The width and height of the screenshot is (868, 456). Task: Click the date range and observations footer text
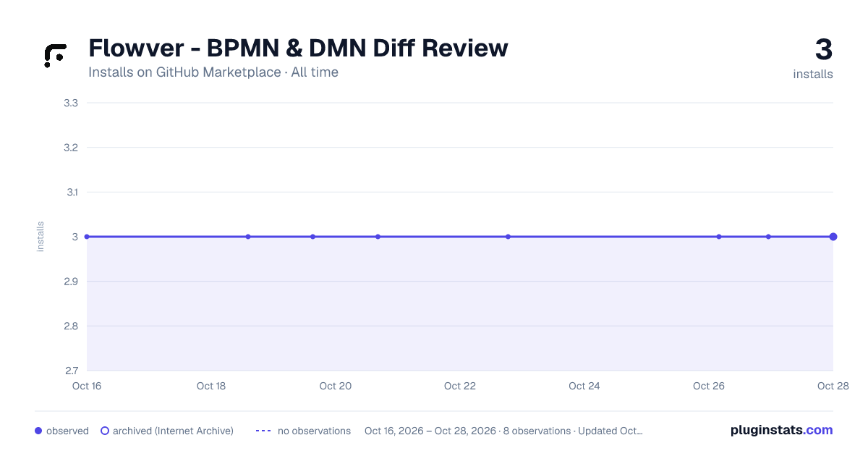click(503, 431)
